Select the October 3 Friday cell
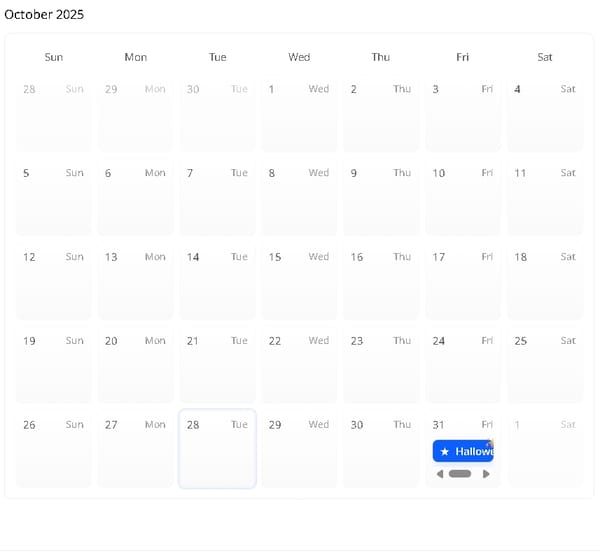Screen dimensions: 600x553 coord(463,114)
